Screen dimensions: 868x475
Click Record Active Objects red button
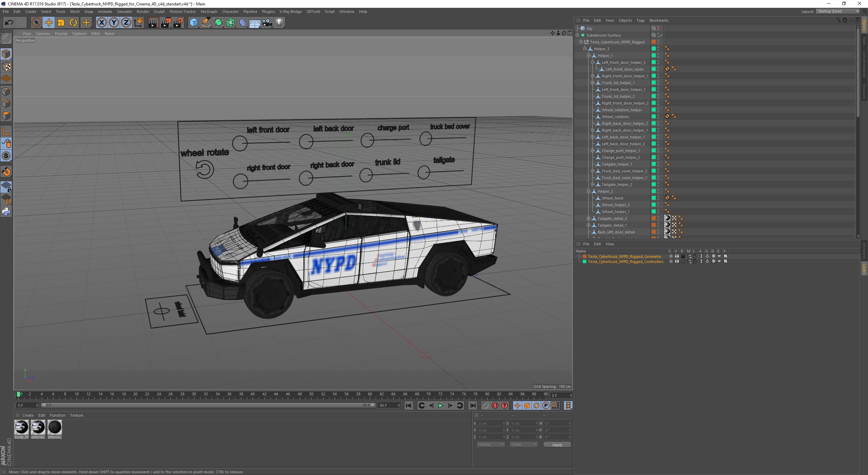click(495, 405)
